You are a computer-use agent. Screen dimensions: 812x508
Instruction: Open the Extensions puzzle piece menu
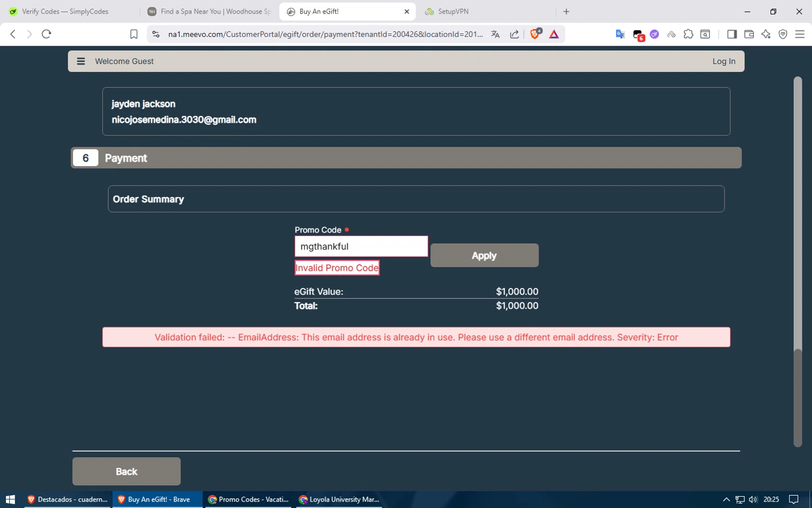pyautogui.click(x=688, y=34)
